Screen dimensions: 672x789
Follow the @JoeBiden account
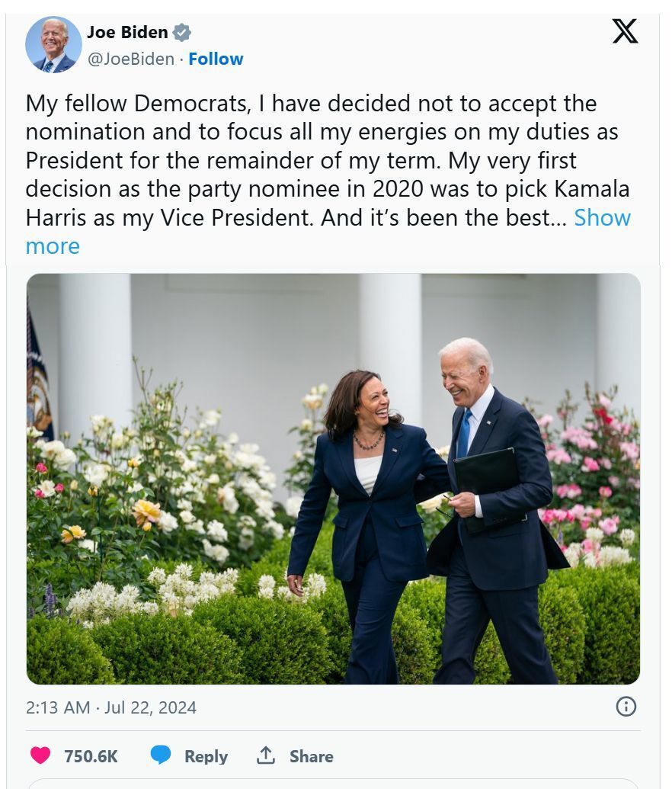(x=216, y=59)
